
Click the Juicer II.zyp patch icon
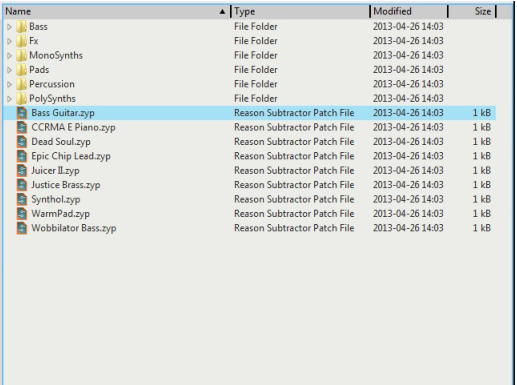(x=22, y=170)
